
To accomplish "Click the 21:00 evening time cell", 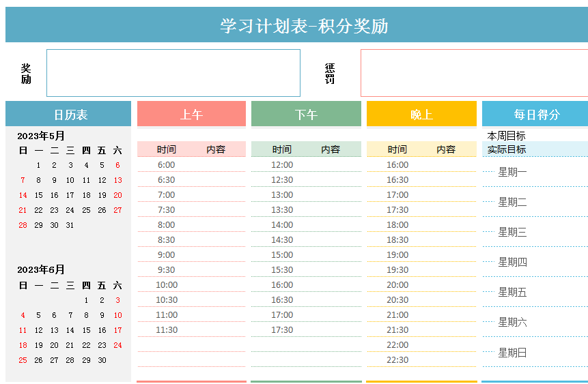I will click(397, 314).
